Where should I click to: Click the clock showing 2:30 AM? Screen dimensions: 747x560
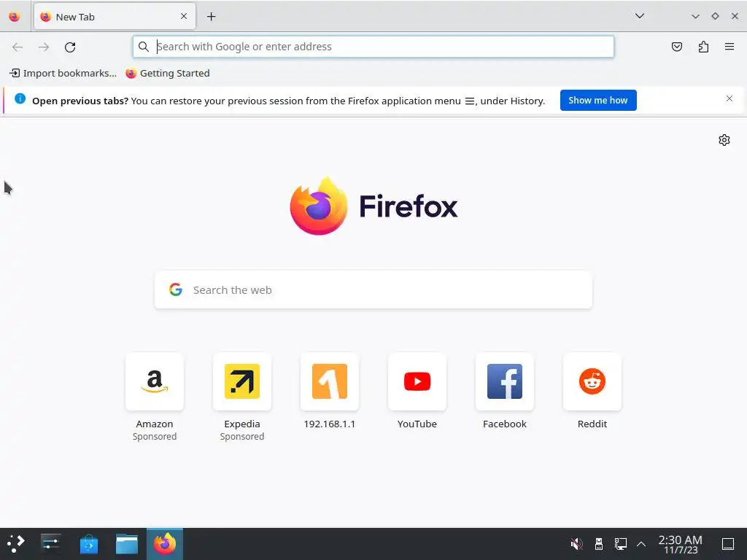pos(681,544)
